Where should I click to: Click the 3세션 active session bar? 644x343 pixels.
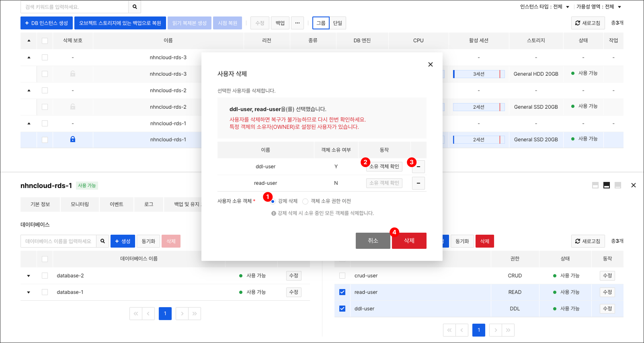[x=479, y=74]
